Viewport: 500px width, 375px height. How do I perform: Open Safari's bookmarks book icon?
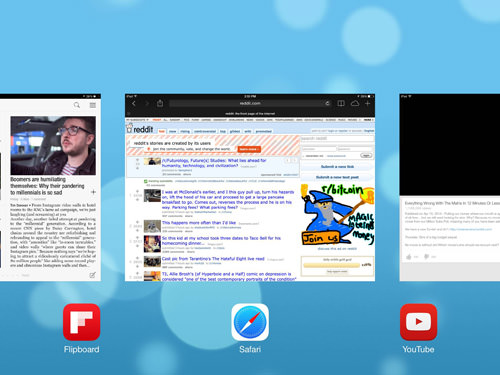click(341, 104)
